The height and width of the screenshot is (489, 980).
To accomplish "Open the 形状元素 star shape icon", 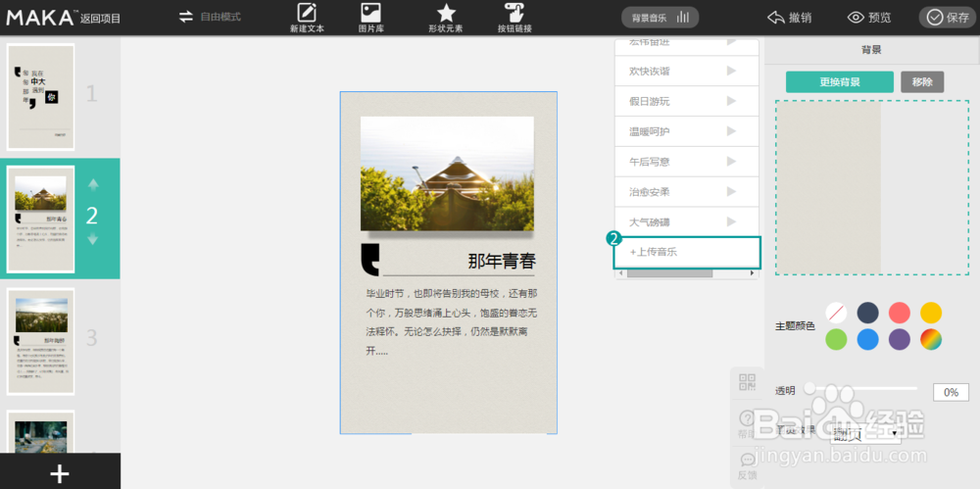I will pos(446,18).
